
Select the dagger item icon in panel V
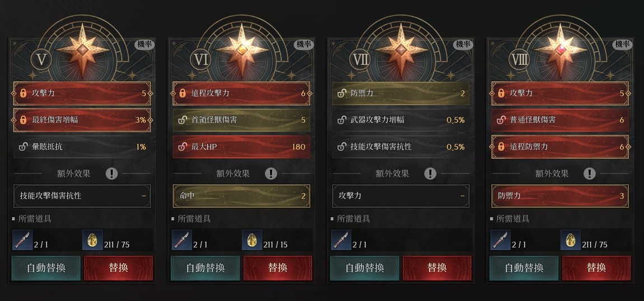[22, 240]
